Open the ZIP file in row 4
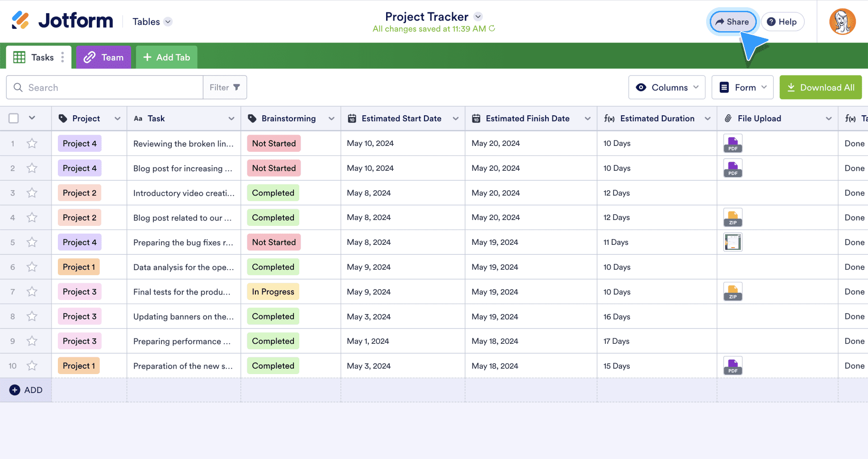 pos(732,218)
